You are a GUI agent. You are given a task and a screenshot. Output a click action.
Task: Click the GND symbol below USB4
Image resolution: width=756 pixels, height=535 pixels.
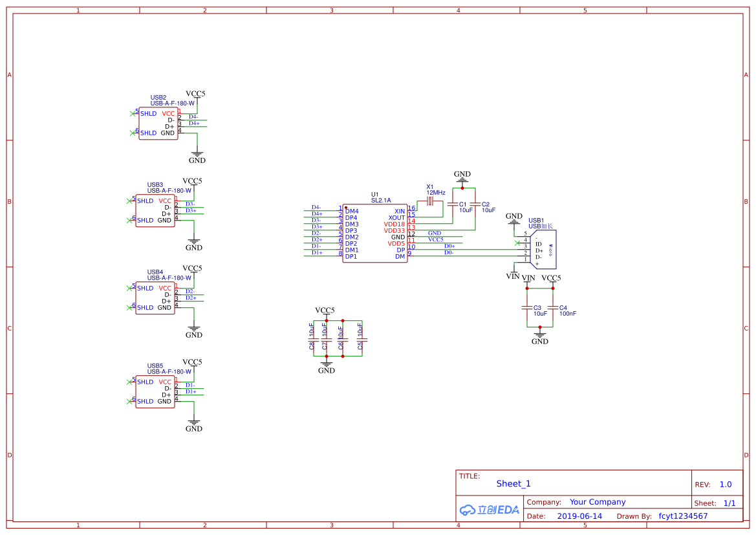(193, 331)
